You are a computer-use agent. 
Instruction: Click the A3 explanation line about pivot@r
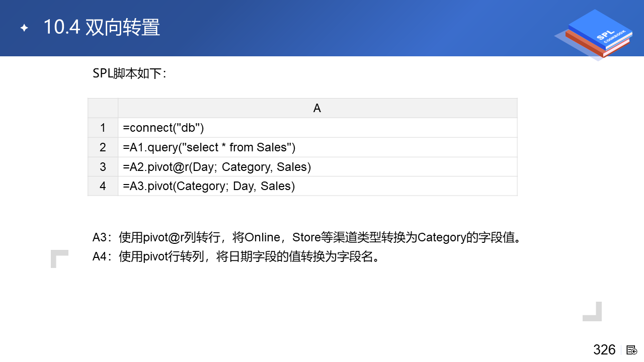[x=306, y=237]
